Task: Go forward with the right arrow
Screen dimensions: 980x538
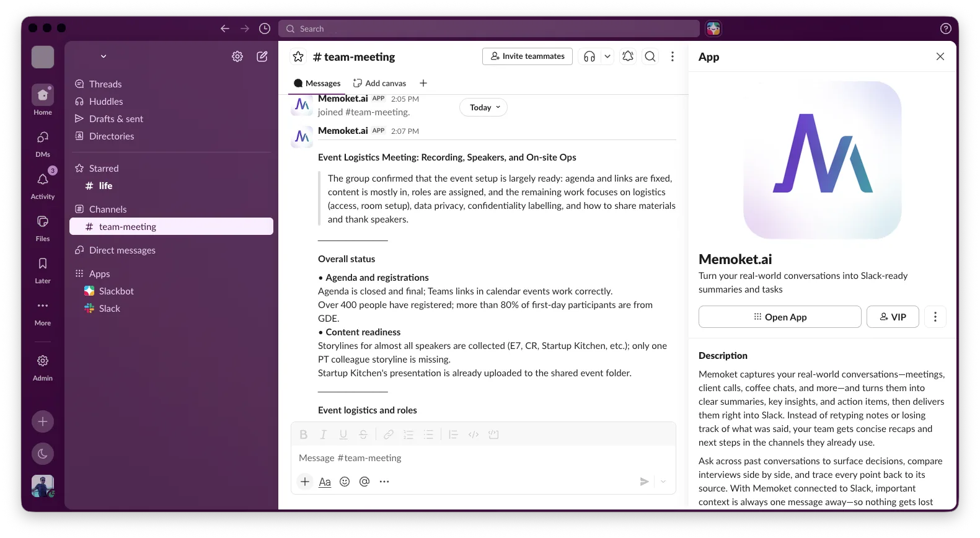Action: click(x=245, y=29)
